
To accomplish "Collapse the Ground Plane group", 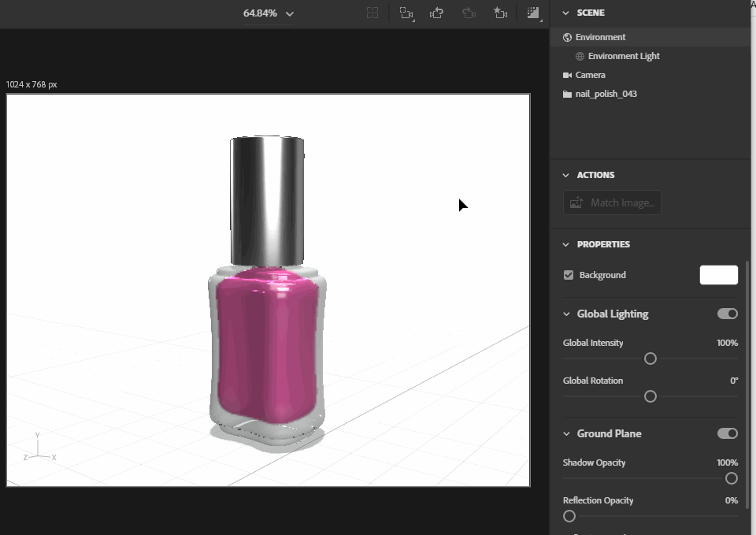I will pos(566,433).
